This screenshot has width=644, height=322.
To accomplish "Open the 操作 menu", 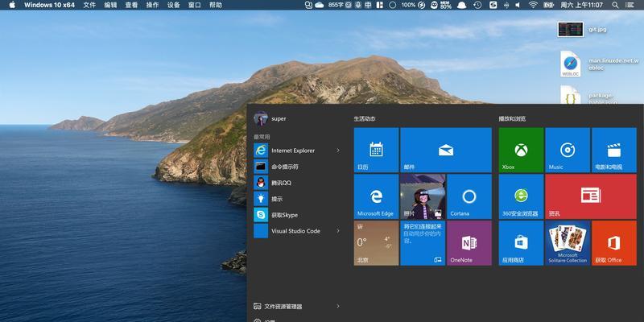I will [x=152, y=5].
